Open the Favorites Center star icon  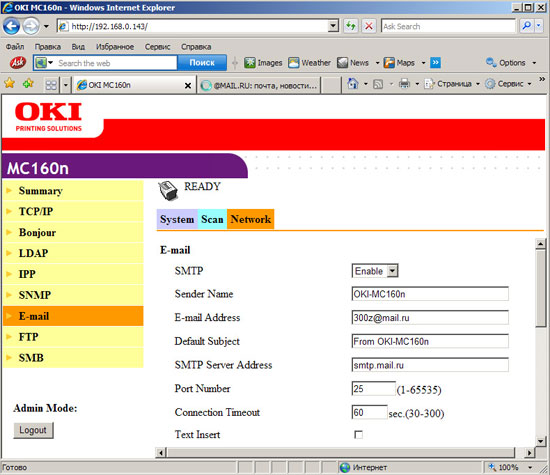click(9, 83)
